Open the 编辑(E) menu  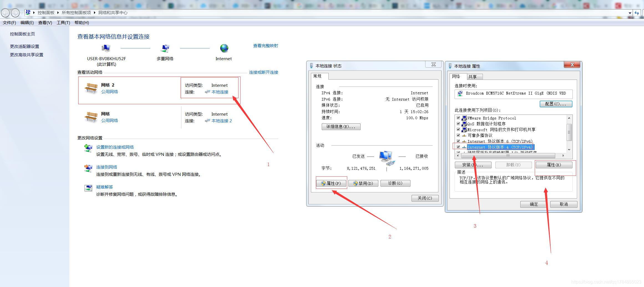pos(27,23)
